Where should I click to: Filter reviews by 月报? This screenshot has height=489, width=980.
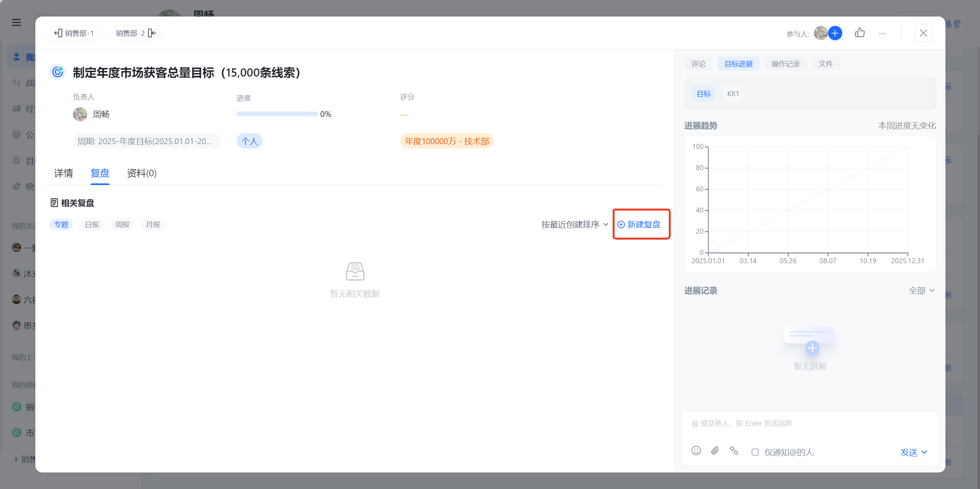[x=153, y=225]
